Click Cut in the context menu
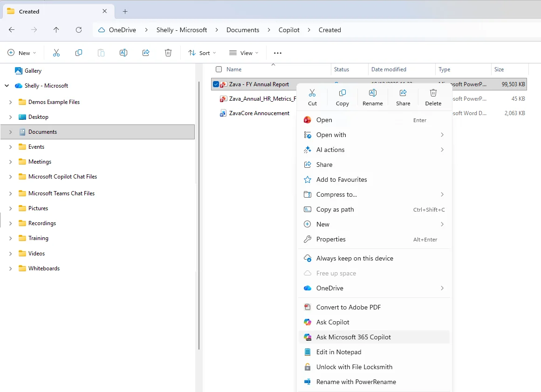The image size is (541, 392). click(312, 97)
